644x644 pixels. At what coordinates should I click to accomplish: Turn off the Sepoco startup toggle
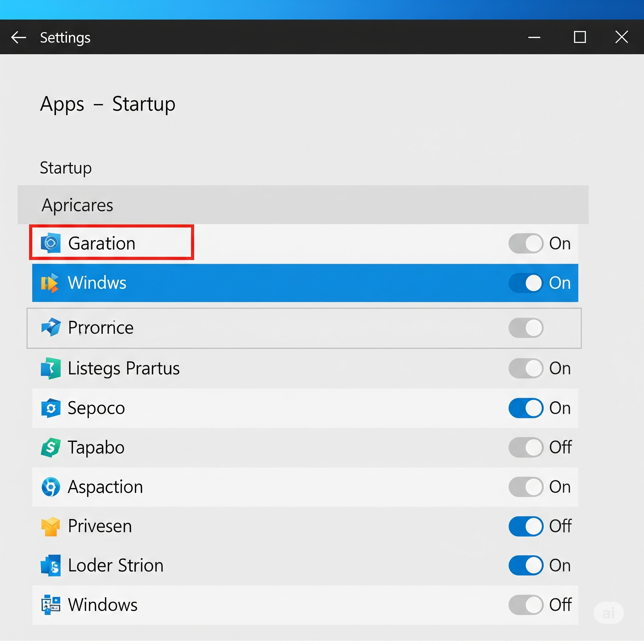526,408
